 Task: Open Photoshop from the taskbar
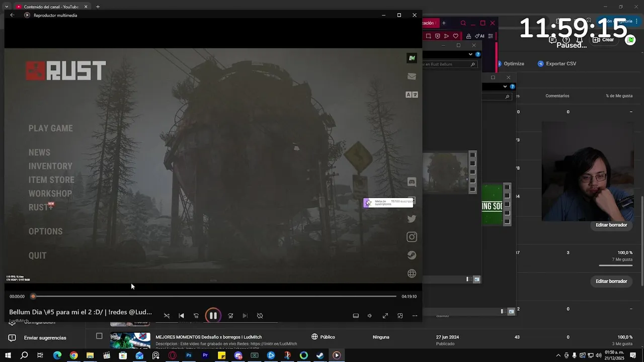pos(189,355)
